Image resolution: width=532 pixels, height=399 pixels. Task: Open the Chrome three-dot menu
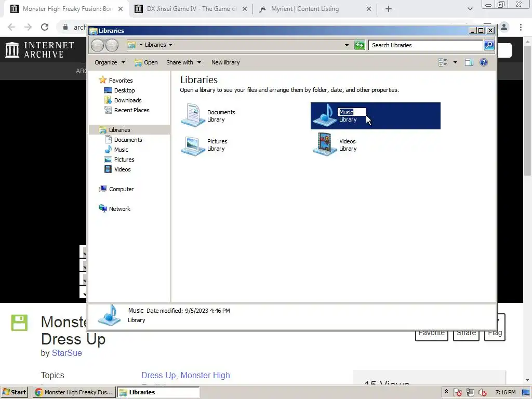tap(521, 27)
